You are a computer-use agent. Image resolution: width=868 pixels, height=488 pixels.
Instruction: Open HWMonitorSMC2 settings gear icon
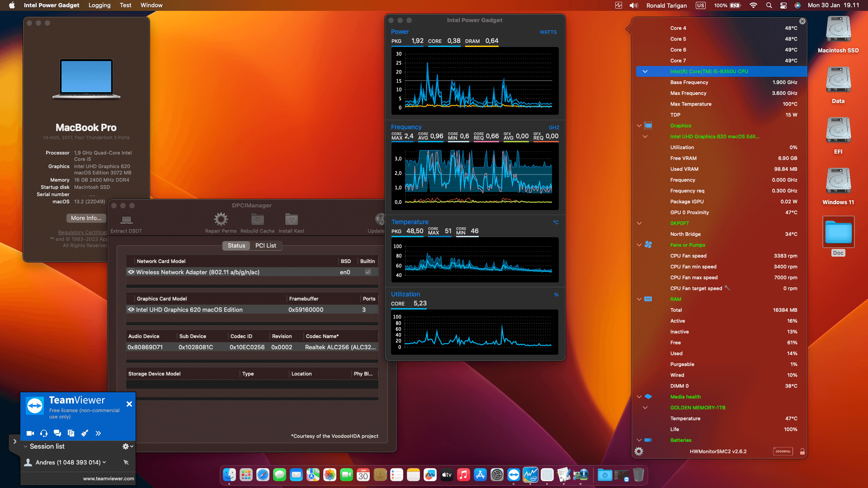pos(639,451)
